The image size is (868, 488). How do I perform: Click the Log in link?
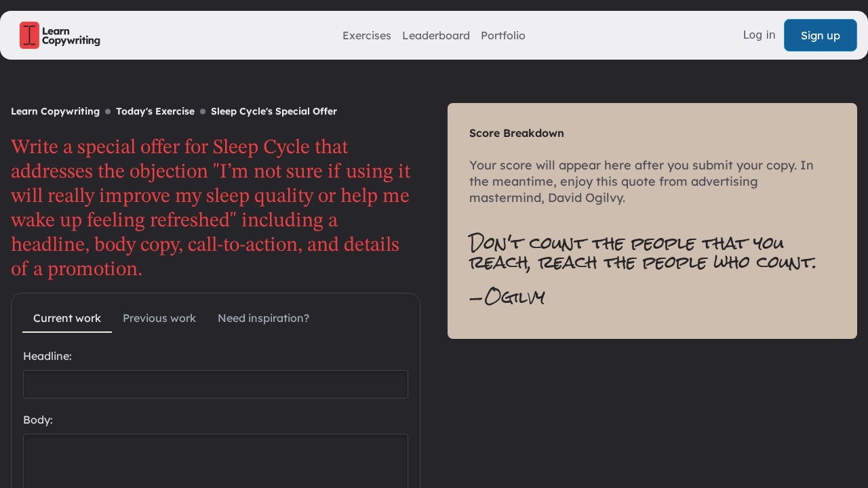[759, 35]
